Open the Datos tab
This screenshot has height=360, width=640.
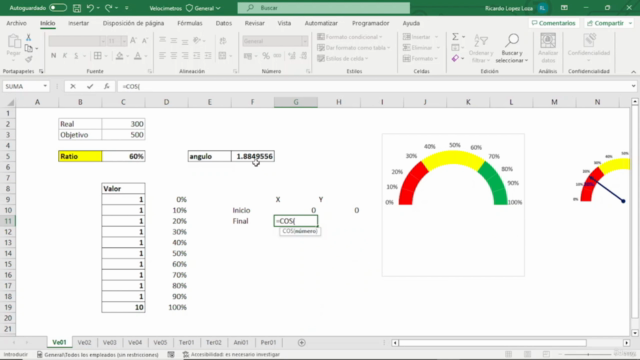(x=224, y=23)
